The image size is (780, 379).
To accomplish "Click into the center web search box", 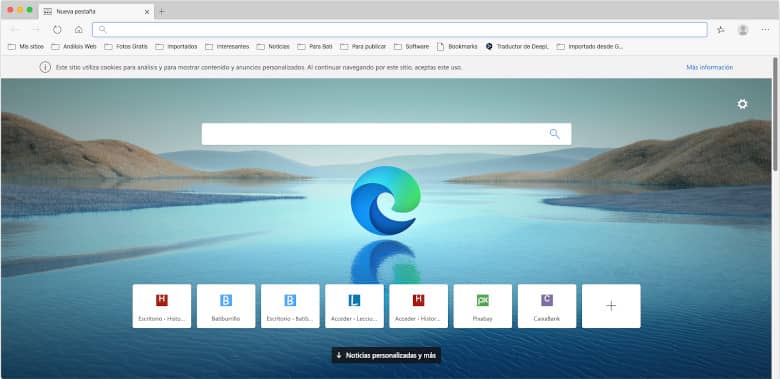I will pos(387,134).
